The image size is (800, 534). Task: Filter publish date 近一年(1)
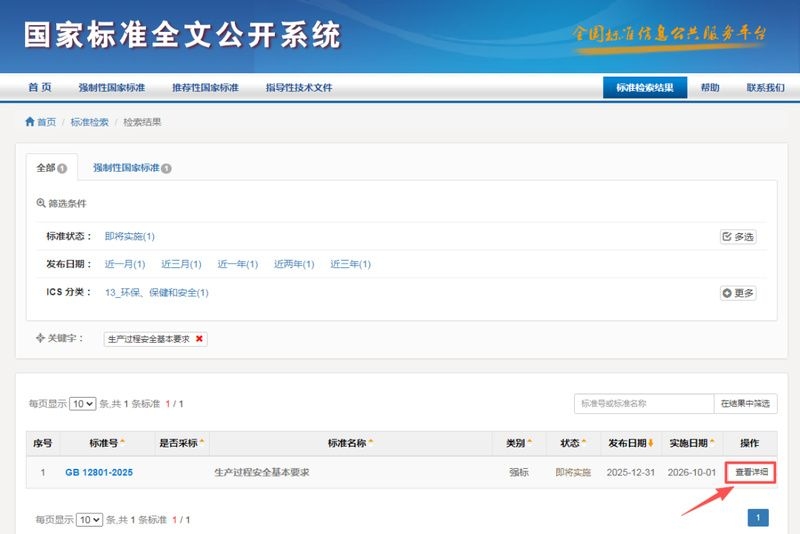[238, 264]
